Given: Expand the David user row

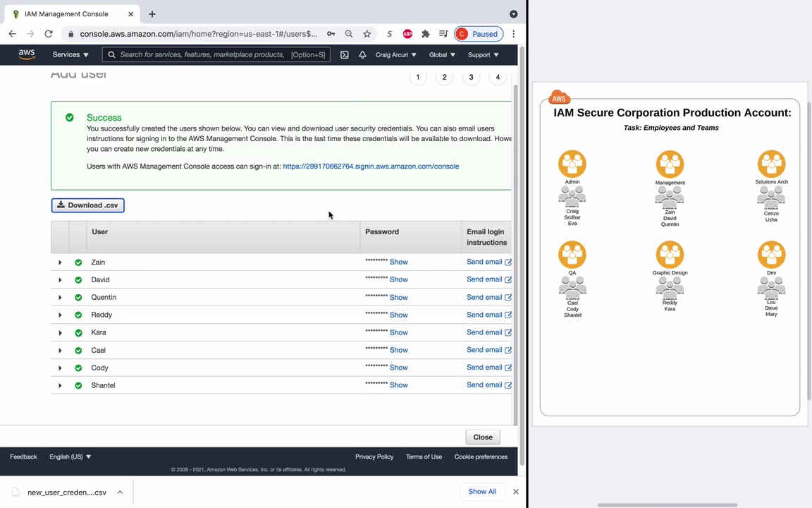Looking at the screenshot, I should pos(60,280).
